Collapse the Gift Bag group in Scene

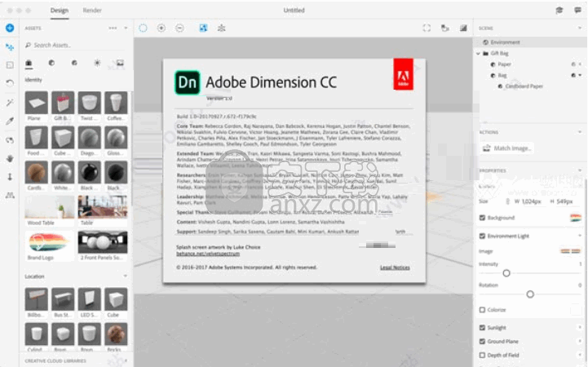click(x=478, y=54)
